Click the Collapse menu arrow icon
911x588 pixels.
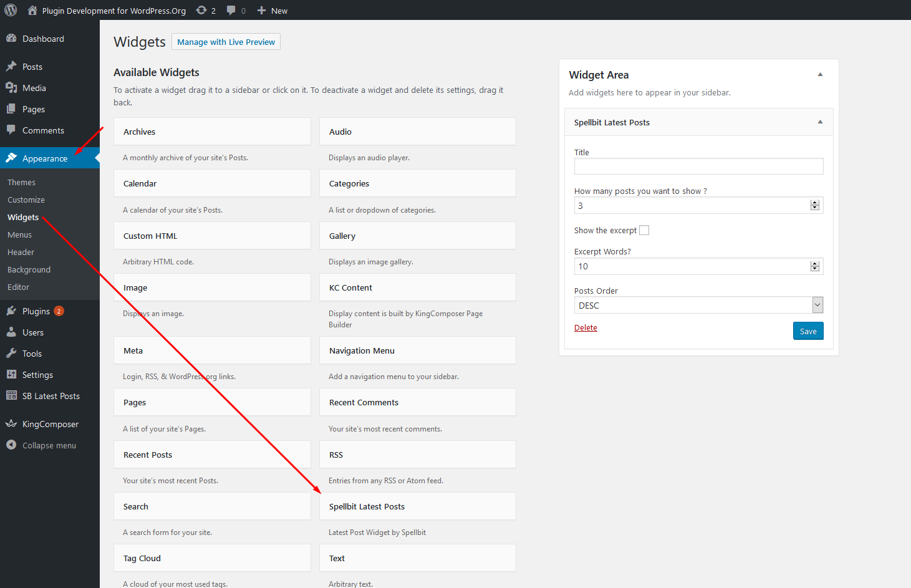[x=11, y=445]
